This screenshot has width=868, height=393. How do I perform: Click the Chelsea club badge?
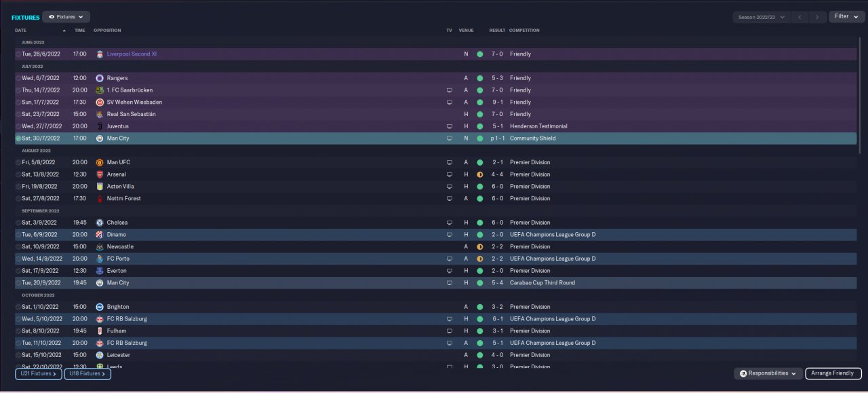100,223
